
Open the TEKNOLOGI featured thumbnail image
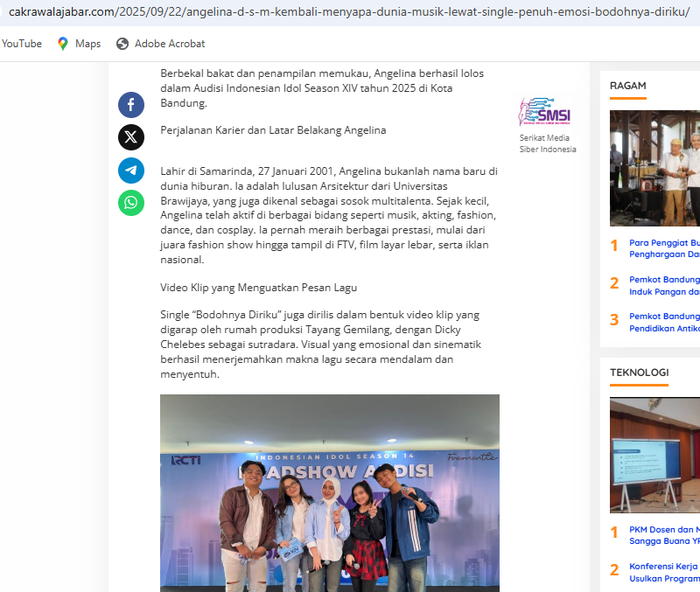[x=654, y=453]
